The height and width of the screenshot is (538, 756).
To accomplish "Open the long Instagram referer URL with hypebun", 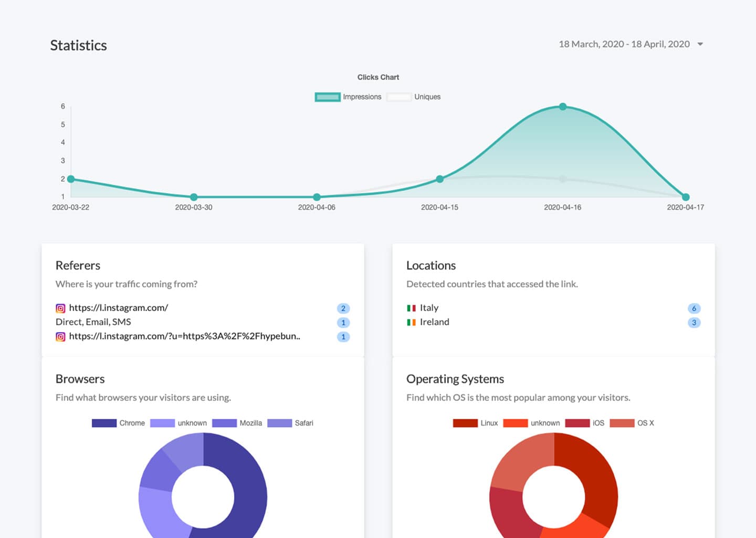I will tap(184, 336).
